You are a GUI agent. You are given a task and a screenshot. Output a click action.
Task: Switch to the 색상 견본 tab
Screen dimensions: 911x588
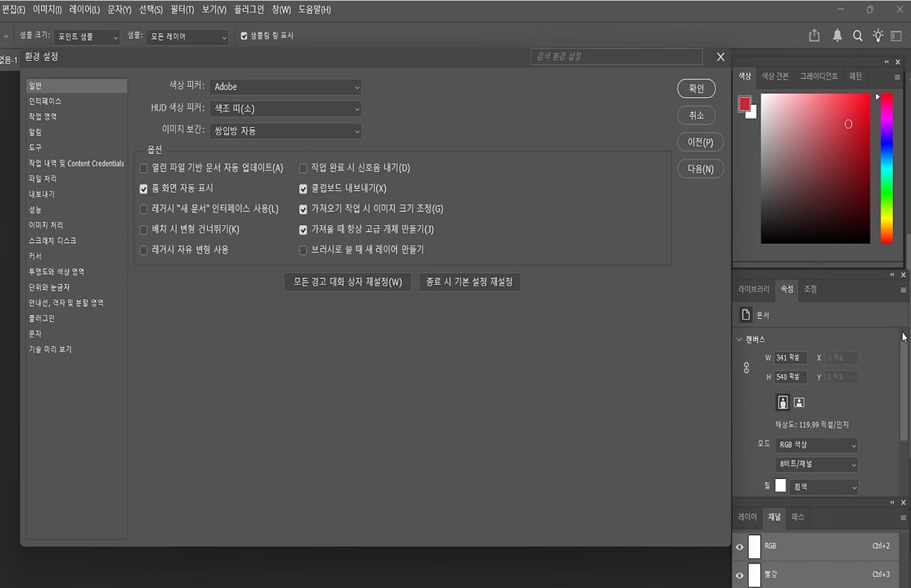point(775,76)
